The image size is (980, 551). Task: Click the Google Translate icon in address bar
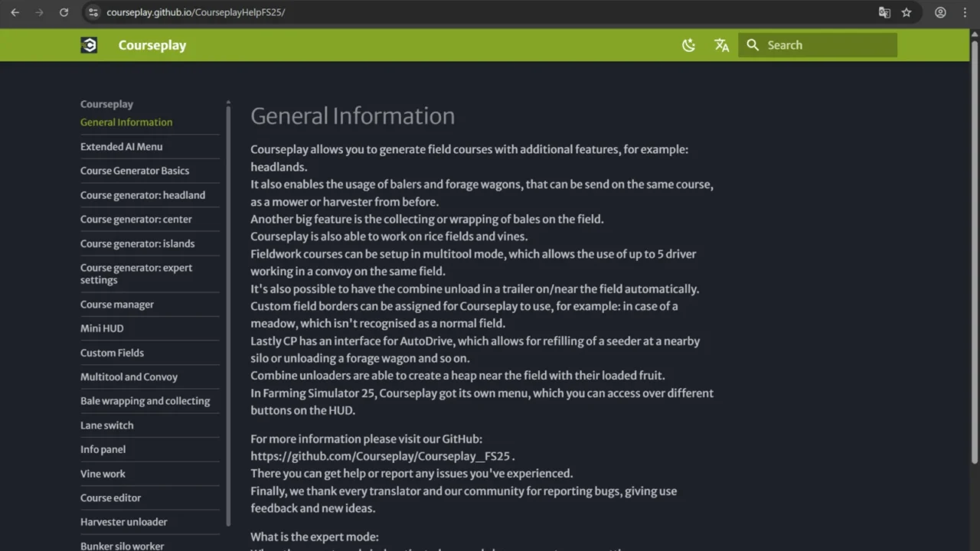[884, 12]
